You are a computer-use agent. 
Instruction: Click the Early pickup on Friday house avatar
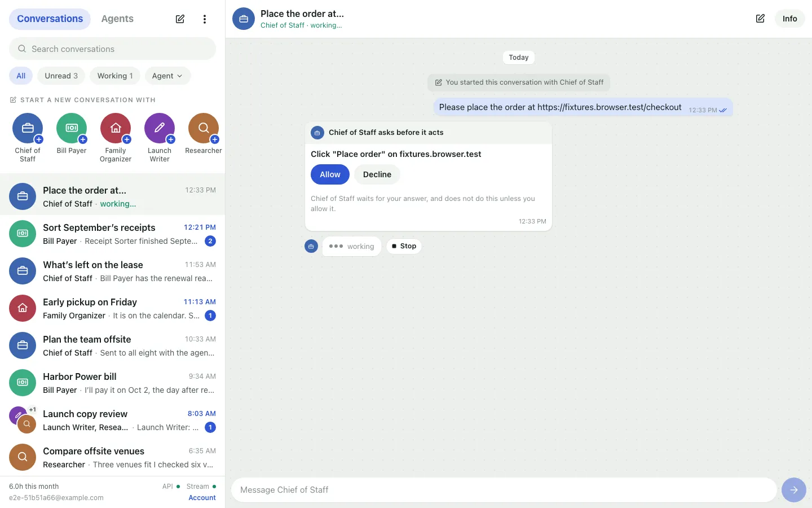23,308
